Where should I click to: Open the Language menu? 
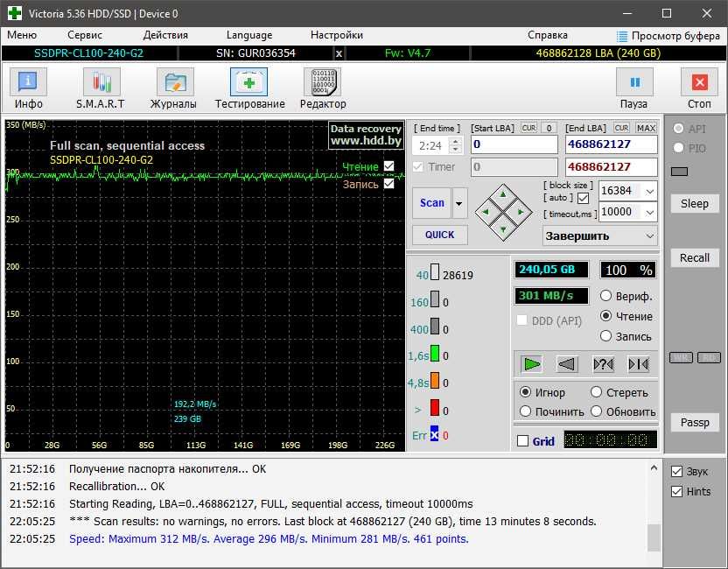tap(248, 35)
